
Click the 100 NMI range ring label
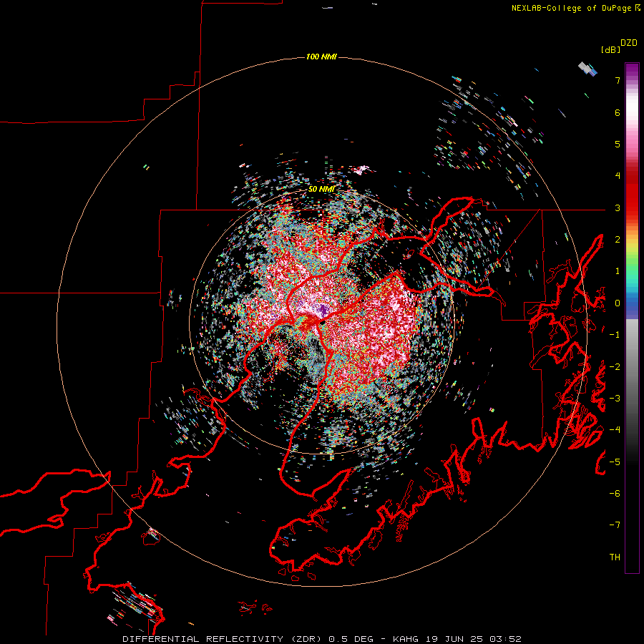point(321,57)
